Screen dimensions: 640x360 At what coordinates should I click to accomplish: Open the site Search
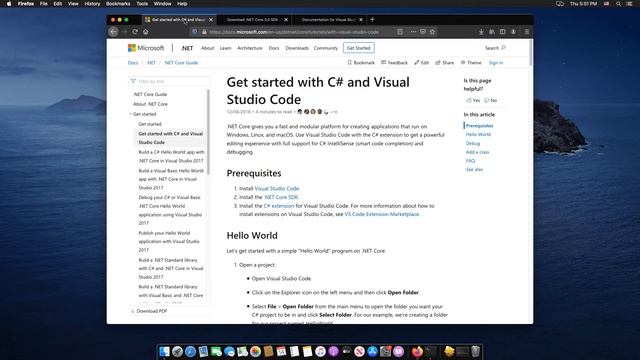495,48
